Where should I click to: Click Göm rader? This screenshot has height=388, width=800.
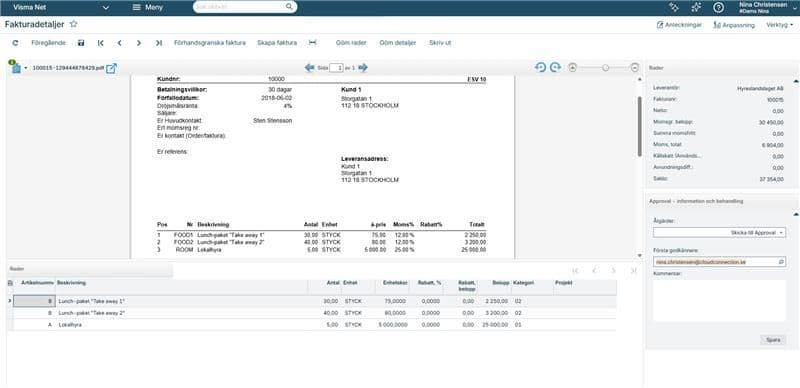351,43
